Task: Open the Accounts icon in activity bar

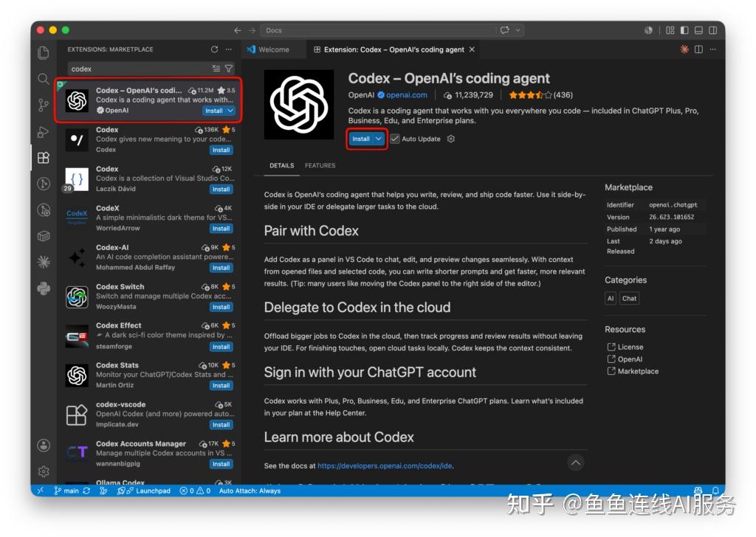Action: coord(44,446)
